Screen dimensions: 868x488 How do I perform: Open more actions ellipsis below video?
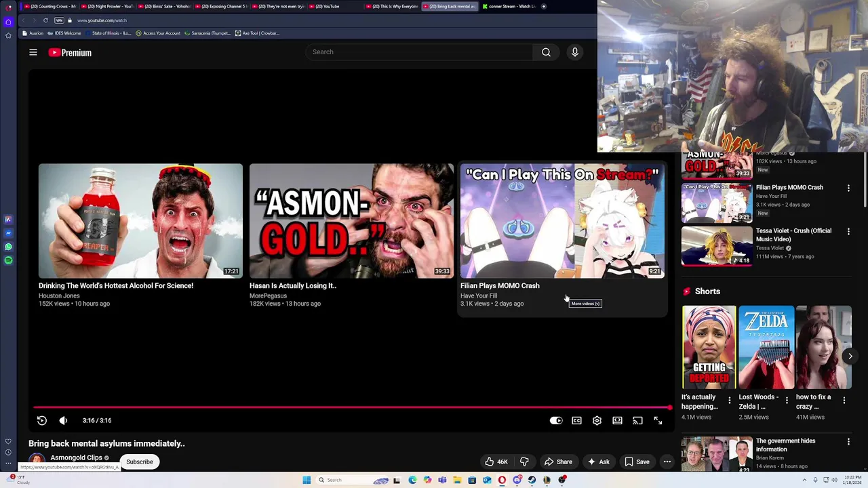667,462
